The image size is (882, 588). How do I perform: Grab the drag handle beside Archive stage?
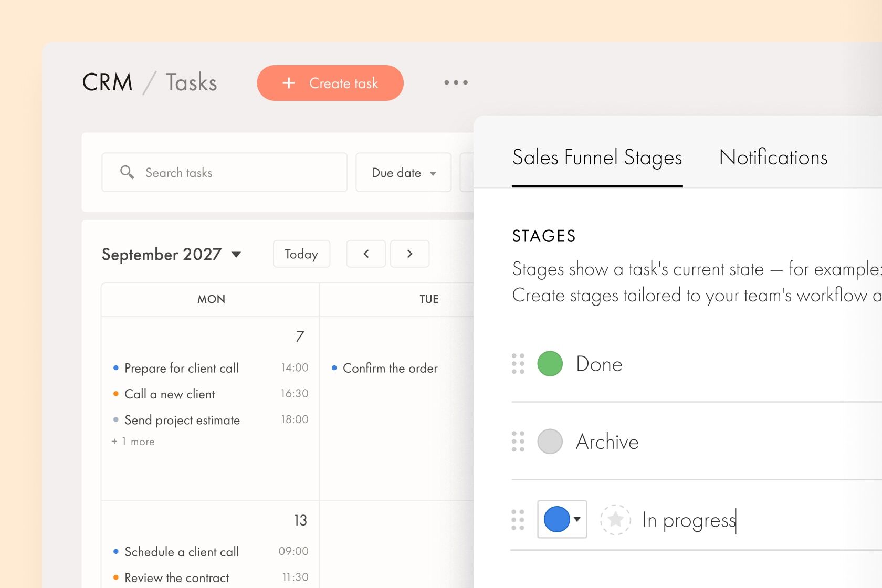point(518,442)
